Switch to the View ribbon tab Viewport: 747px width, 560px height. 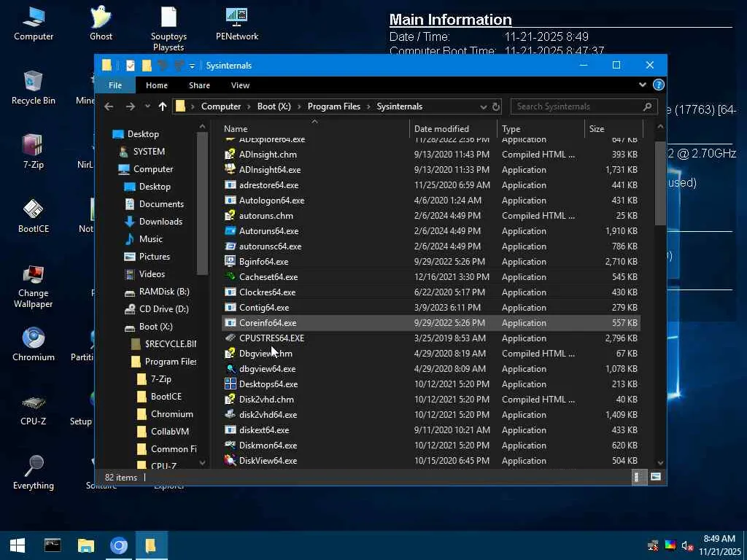tap(240, 85)
